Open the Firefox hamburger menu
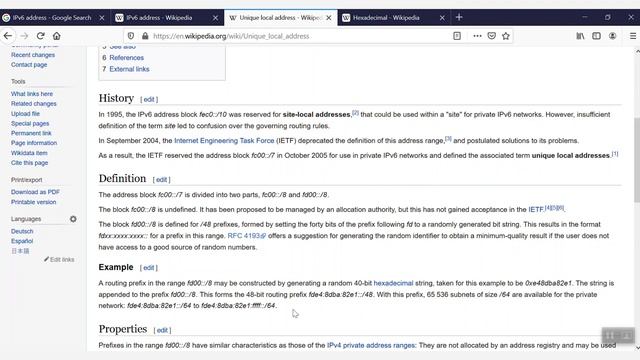Viewport: 640px width, 360px height. tap(633, 36)
